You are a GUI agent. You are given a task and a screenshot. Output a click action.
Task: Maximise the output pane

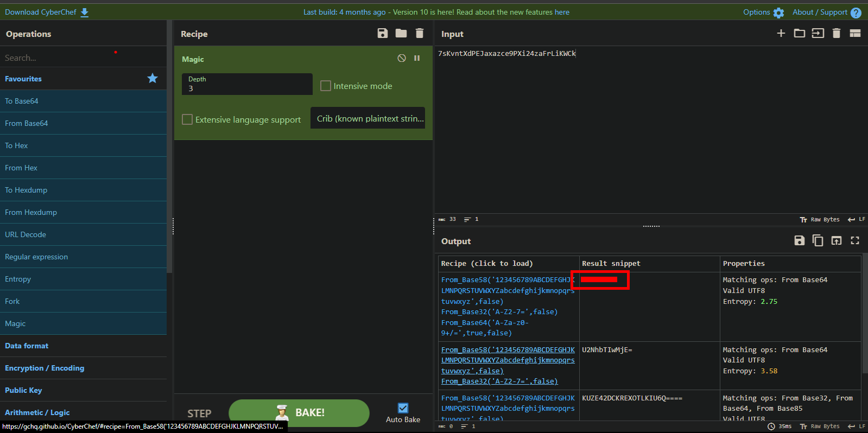tap(855, 240)
